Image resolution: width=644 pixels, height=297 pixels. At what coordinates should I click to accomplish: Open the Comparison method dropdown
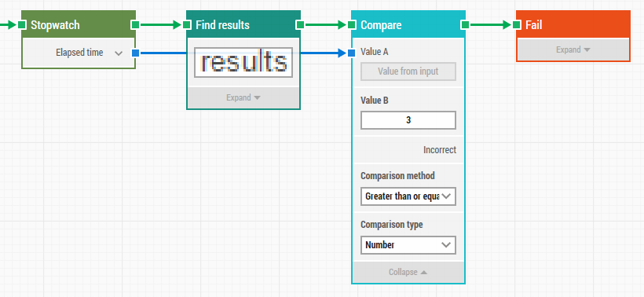coord(408,196)
